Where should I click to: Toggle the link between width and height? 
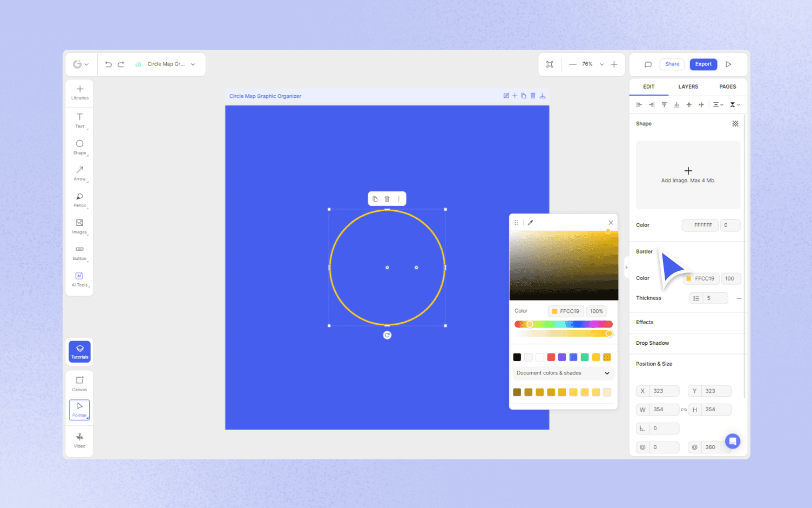pos(684,410)
